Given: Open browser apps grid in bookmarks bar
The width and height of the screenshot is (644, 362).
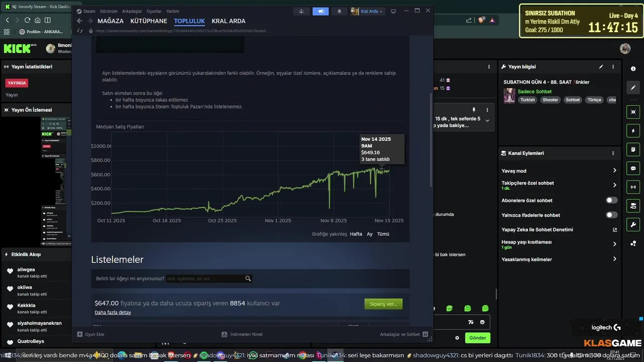Looking at the screenshot, I should tap(7, 32).
